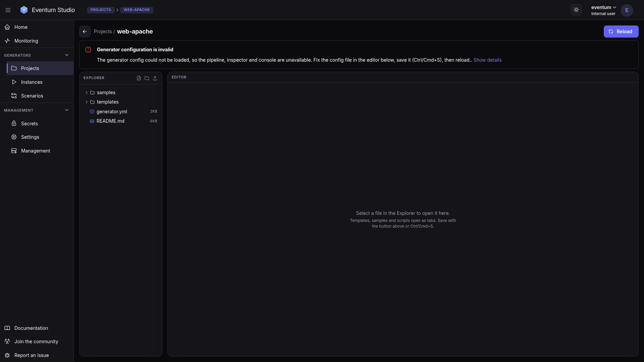644x362 pixels.
Task: Open generator.yml file
Action: pos(121,112)
